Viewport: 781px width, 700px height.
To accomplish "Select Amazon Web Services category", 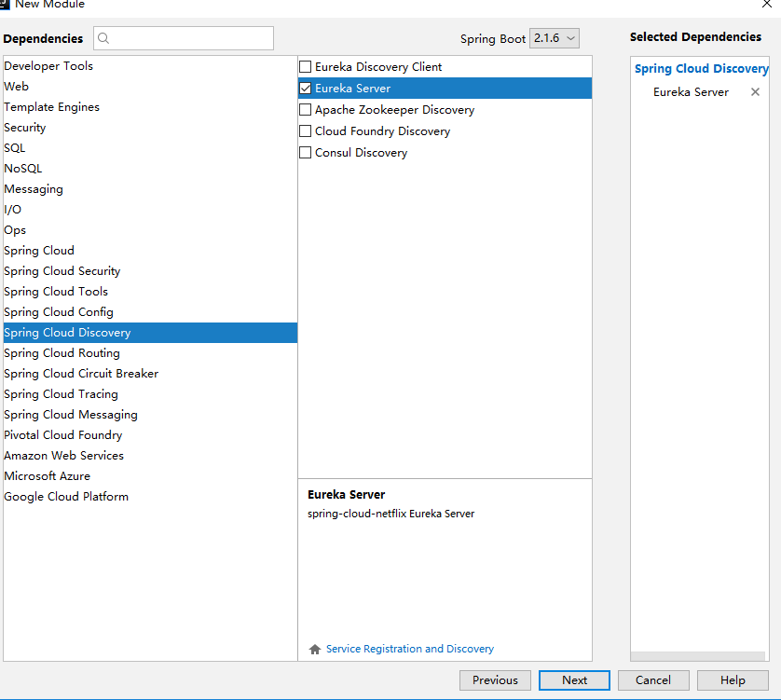I will 150,456.
